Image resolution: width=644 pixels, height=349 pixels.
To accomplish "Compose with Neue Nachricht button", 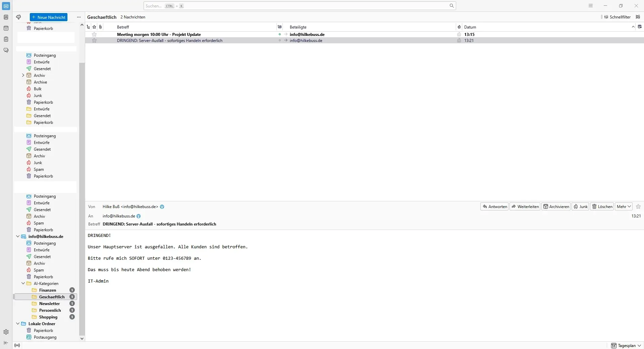I will 49,17.
